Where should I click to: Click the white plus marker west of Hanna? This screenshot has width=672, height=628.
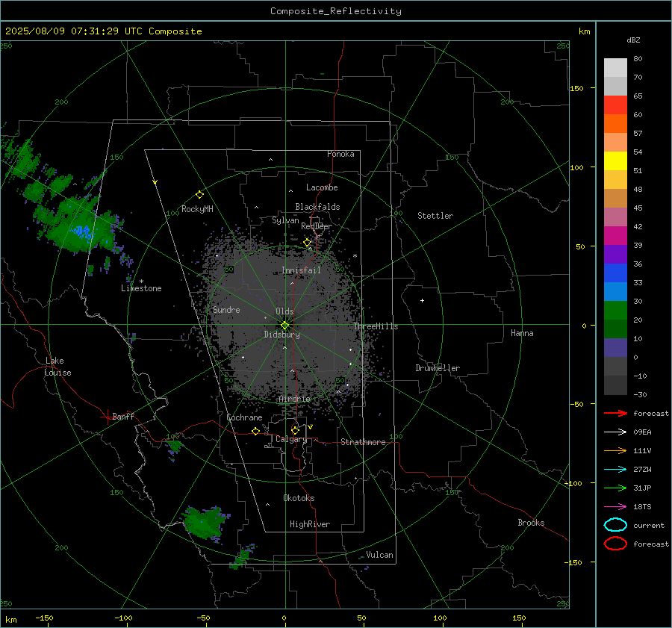pyautogui.click(x=422, y=300)
